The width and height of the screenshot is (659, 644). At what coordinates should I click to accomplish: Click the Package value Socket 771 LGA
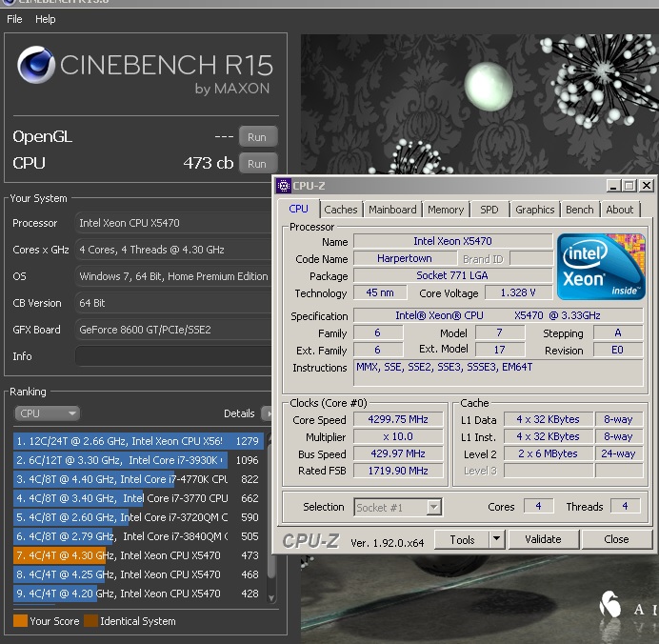coord(452,275)
